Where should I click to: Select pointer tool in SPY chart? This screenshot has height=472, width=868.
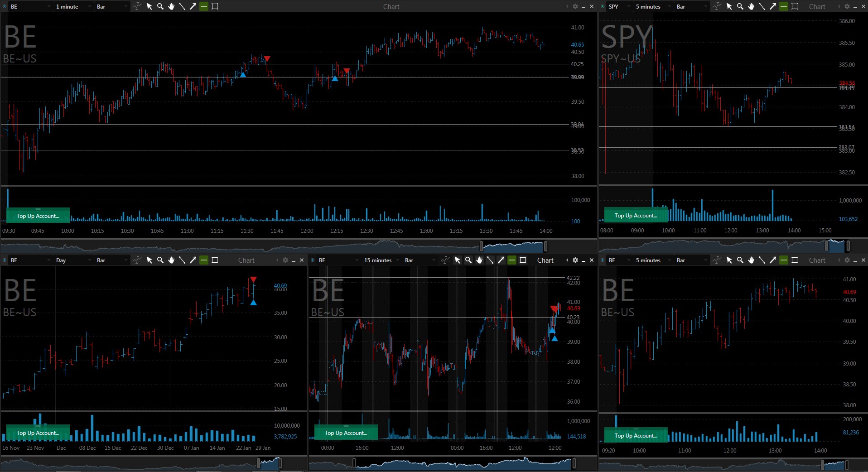729,6
